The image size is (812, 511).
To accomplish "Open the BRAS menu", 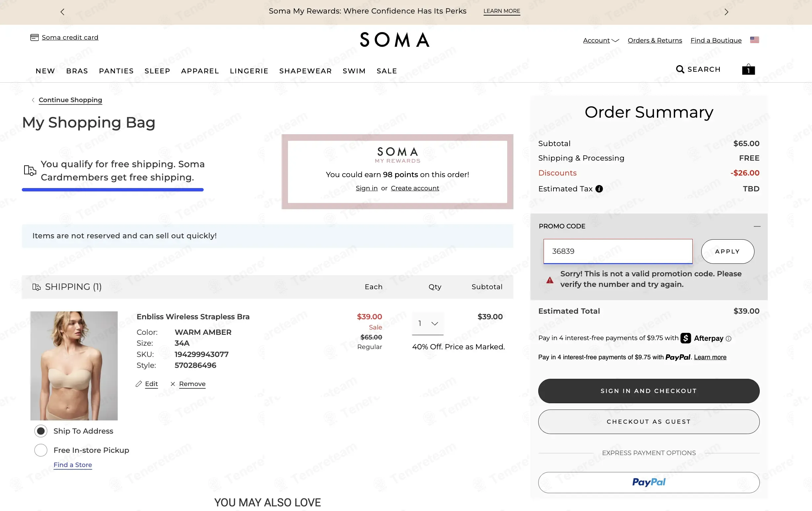I will (x=77, y=71).
